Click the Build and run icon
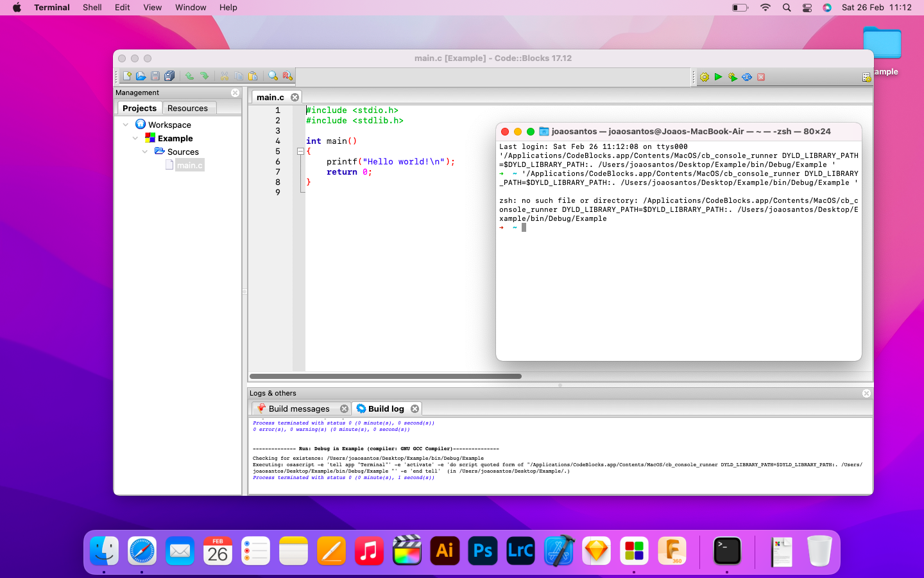924x578 pixels. 732,77
